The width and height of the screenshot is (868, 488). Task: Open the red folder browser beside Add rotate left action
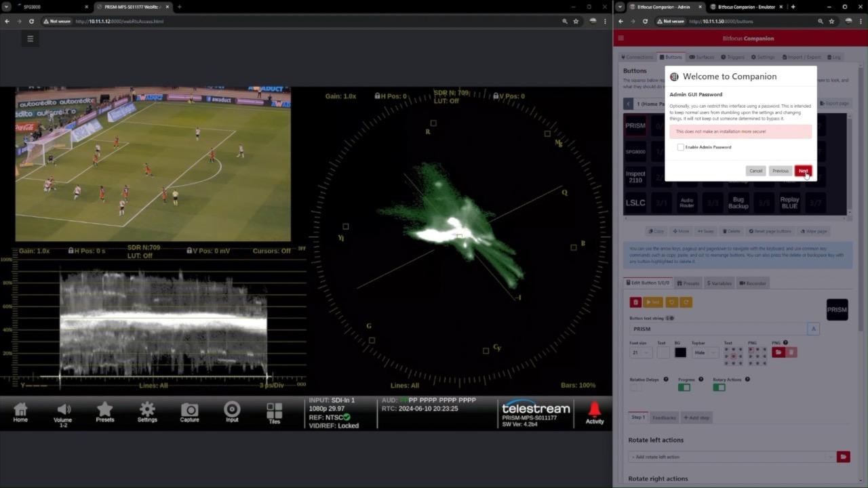pyautogui.click(x=843, y=457)
